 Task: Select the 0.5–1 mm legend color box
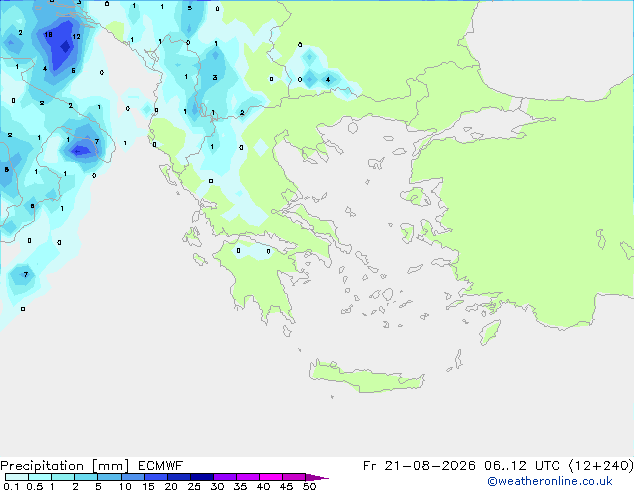(40, 477)
